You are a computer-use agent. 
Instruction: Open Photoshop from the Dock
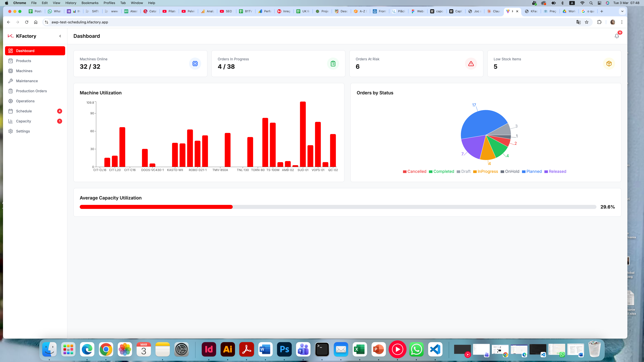284,349
